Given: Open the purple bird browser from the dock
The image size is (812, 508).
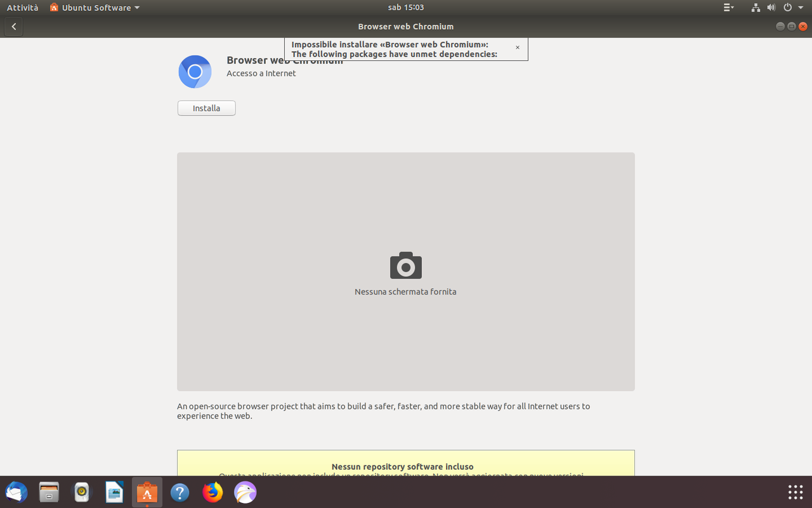Looking at the screenshot, I should click(x=245, y=492).
